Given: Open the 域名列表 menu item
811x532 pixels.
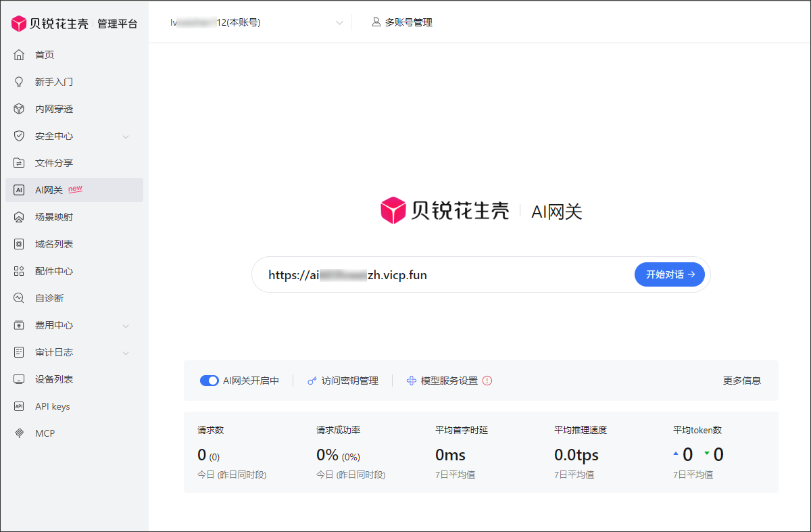Looking at the screenshot, I should pos(74,244).
